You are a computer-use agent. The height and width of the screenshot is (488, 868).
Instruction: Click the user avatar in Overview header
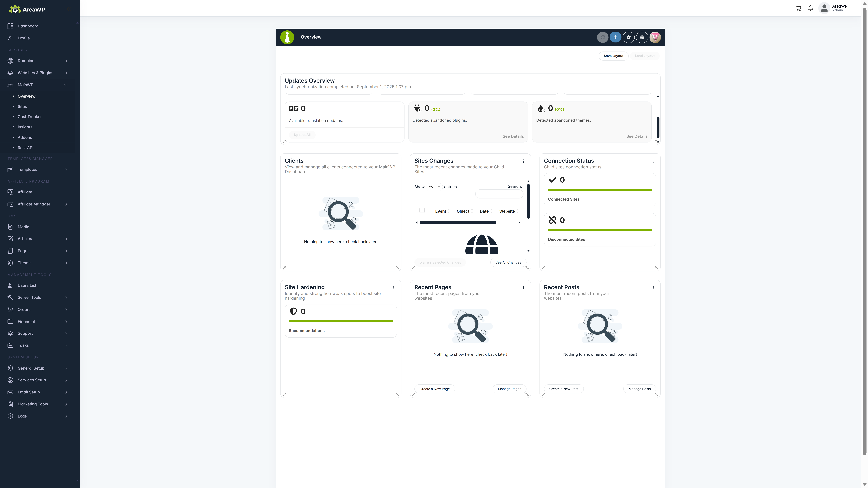click(655, 37)
